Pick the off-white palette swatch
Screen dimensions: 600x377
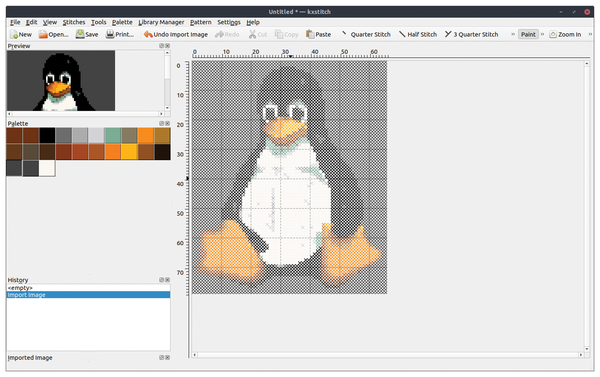pos(47,168)
